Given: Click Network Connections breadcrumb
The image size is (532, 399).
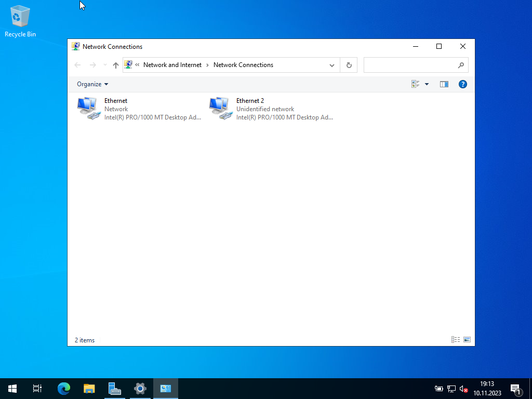Looking at the screenshot, I should coord(243,65).
